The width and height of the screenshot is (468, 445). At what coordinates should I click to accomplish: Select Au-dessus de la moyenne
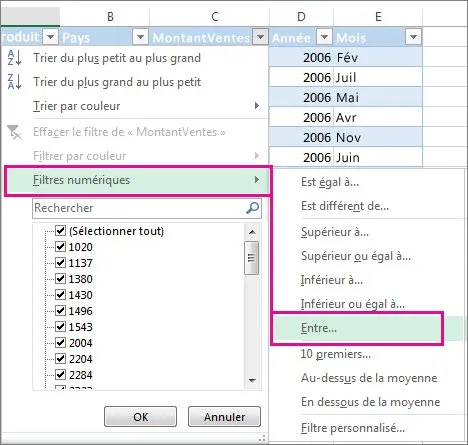(x=369, y=378)
